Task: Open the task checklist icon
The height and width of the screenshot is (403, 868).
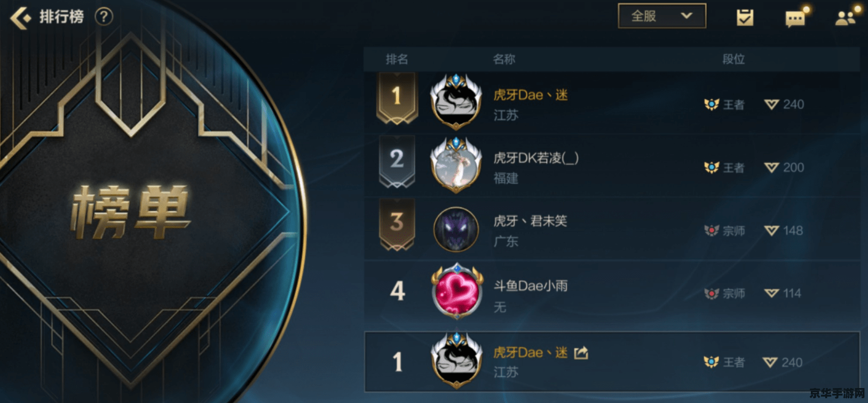Action: pos(745,17)
